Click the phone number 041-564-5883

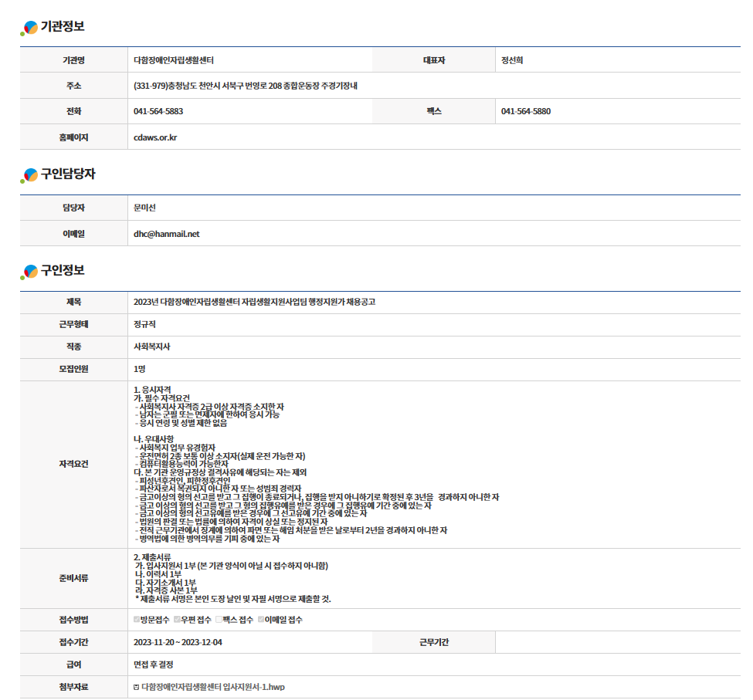pyautogui.click(x=158, y=111)
